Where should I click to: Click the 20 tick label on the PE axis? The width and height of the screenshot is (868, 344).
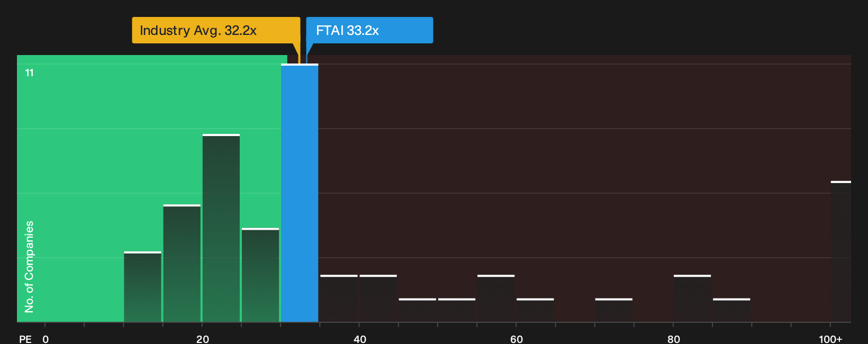point(203,339)
